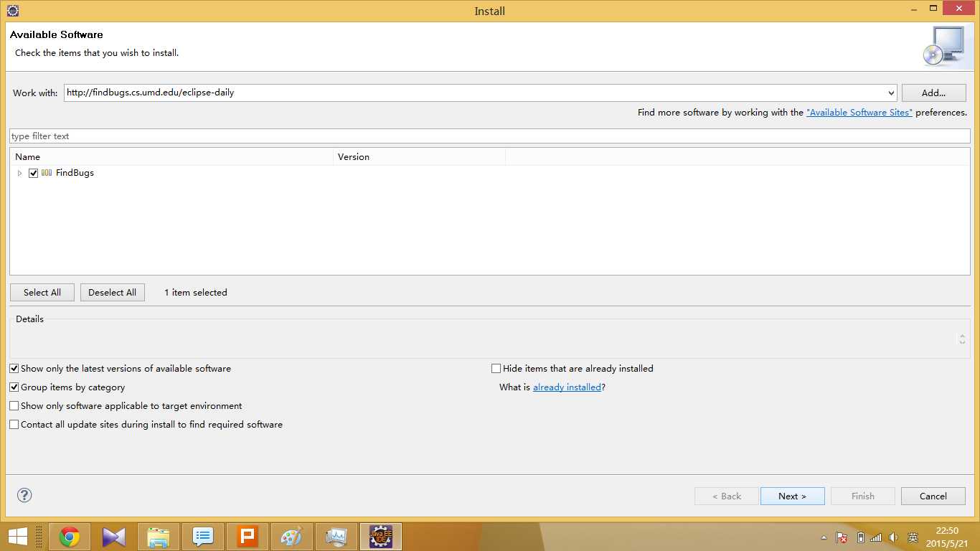
Task: Select the FindBugs row label
Action: 75,173
